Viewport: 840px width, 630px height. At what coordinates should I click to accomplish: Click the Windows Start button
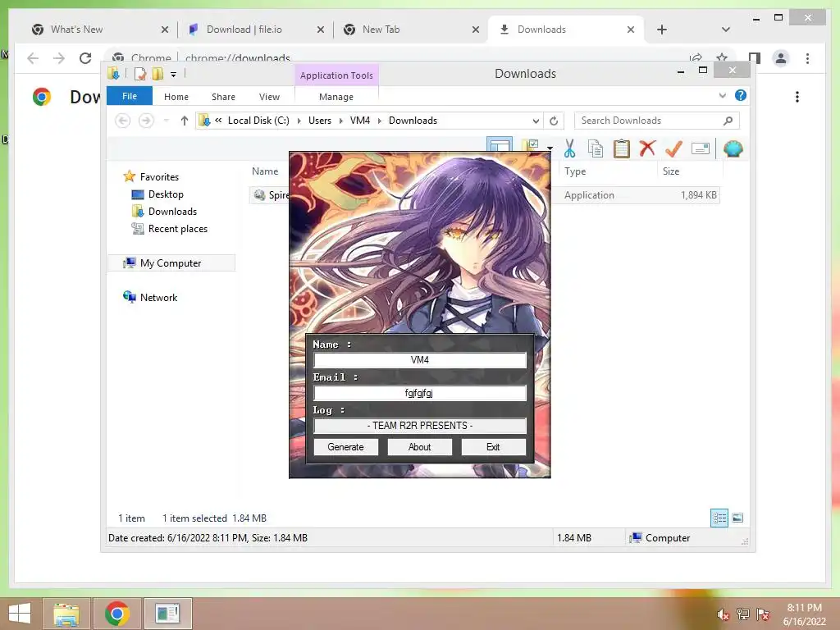pyautogui.click(x=20, y=614)
